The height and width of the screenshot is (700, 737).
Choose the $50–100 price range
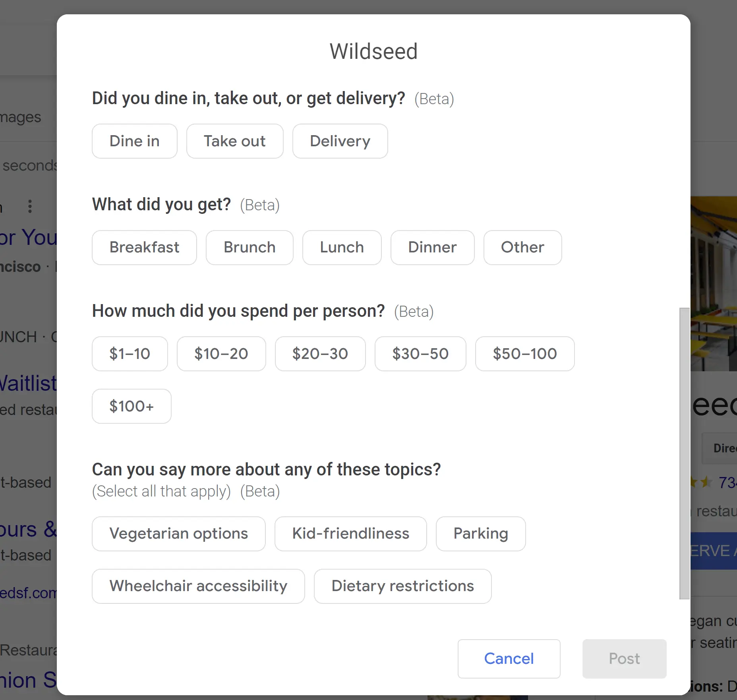point(524,354)
